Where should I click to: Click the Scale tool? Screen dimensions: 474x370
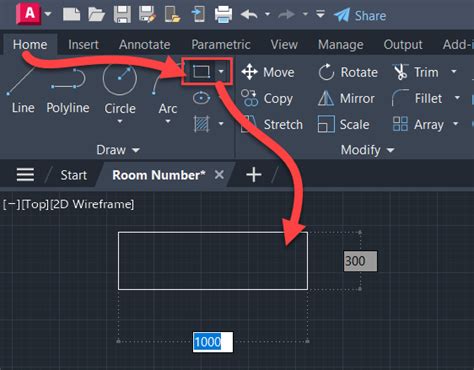pos(343,124)
